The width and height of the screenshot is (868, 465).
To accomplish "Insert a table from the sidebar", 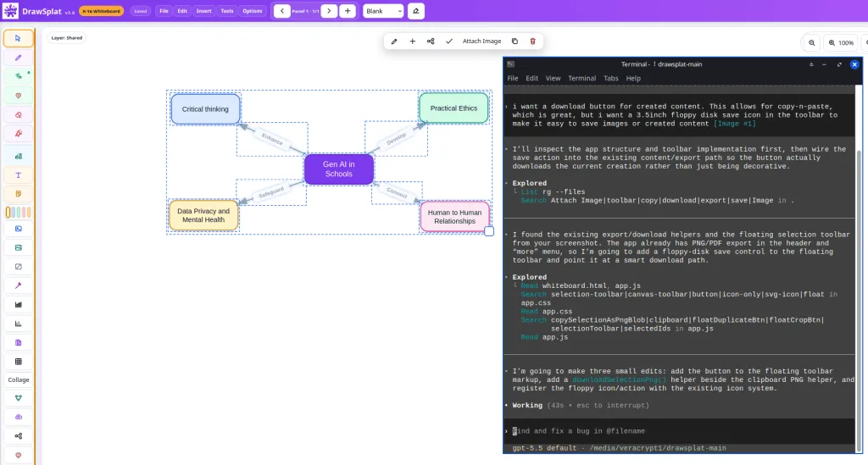I will pos(19,362).
